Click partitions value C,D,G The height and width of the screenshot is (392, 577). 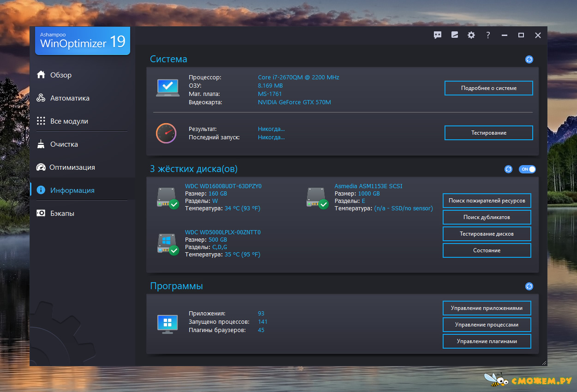coord(220,247)
